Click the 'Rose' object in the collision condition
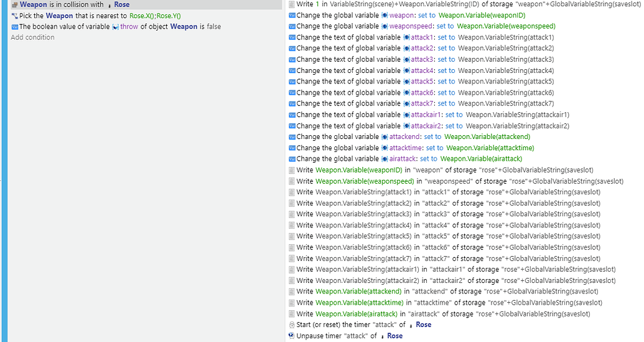 tap(121, 4)
